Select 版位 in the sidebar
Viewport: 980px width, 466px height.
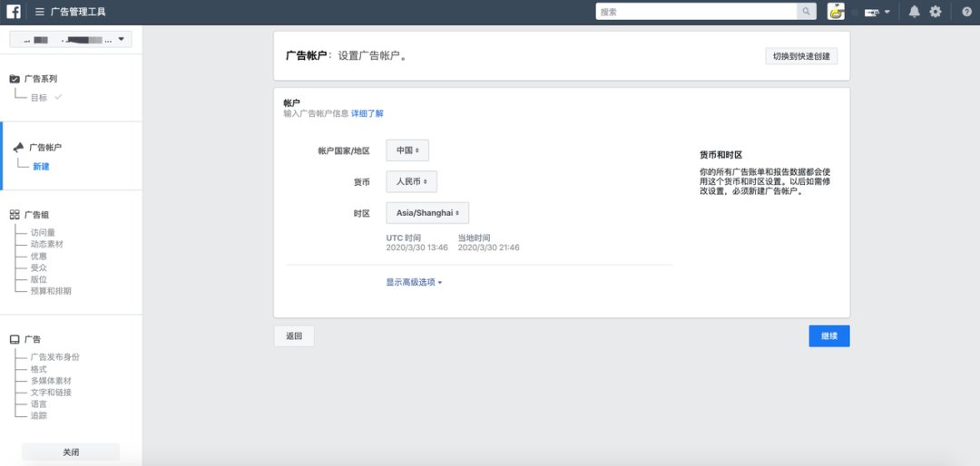[39, 279]
